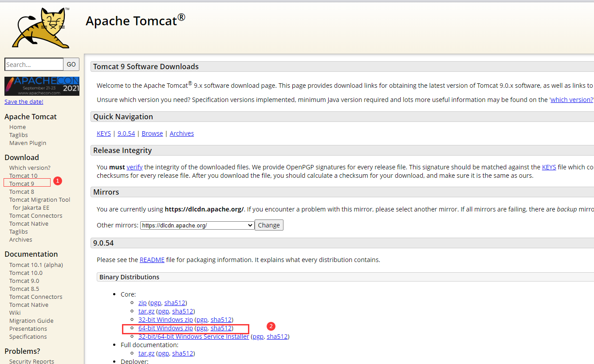This screenshot has height=364, width=594.
Task: Open the README file link
Action: [152, 260]
